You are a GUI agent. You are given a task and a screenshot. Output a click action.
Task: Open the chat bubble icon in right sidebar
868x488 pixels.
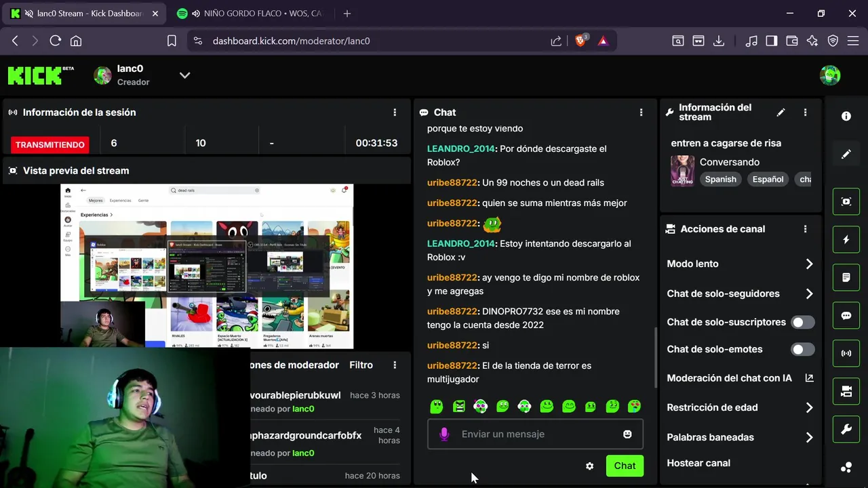pos(846,316)
